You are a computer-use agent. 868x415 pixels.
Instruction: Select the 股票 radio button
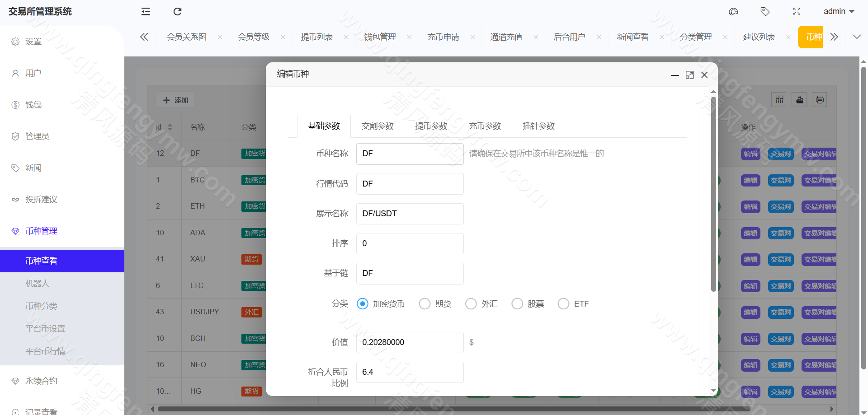pyautogui.click(x=517, y=303)
